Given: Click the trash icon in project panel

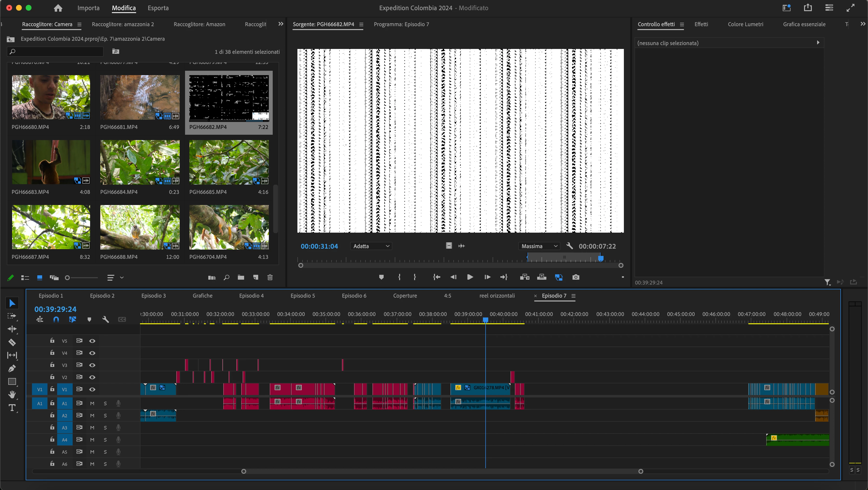Looking at the screenshot, I should tap(270, 277).
